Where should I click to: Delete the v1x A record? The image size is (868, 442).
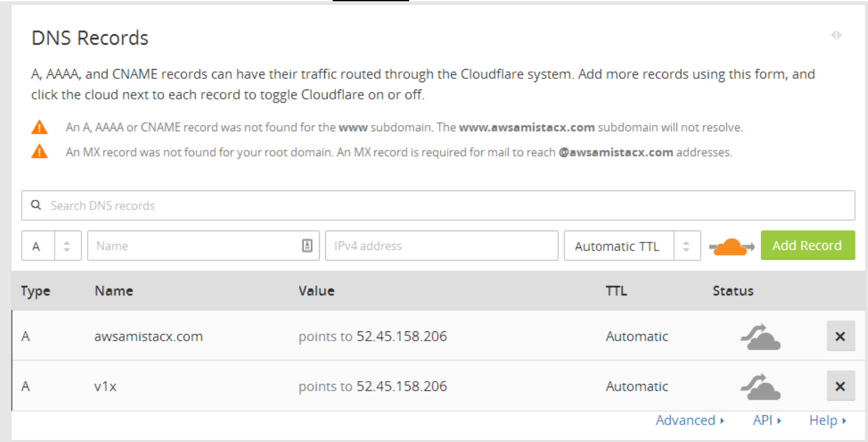(841, 386)
